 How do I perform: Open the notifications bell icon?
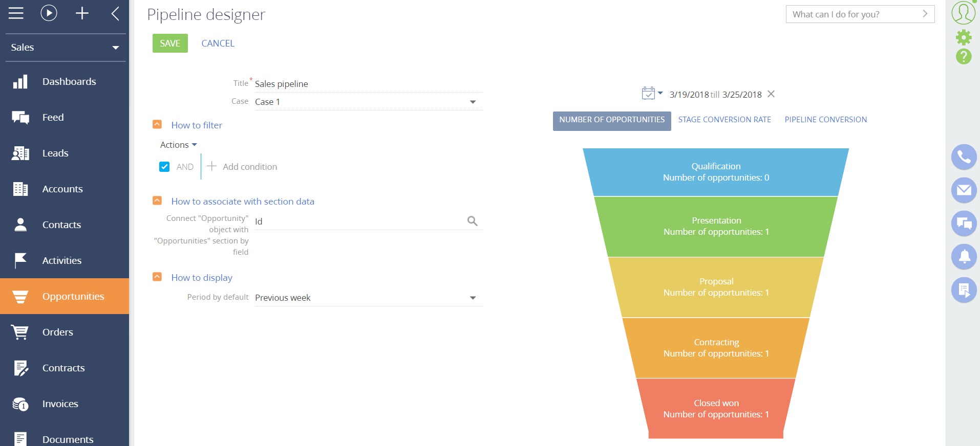pos(964,257)
